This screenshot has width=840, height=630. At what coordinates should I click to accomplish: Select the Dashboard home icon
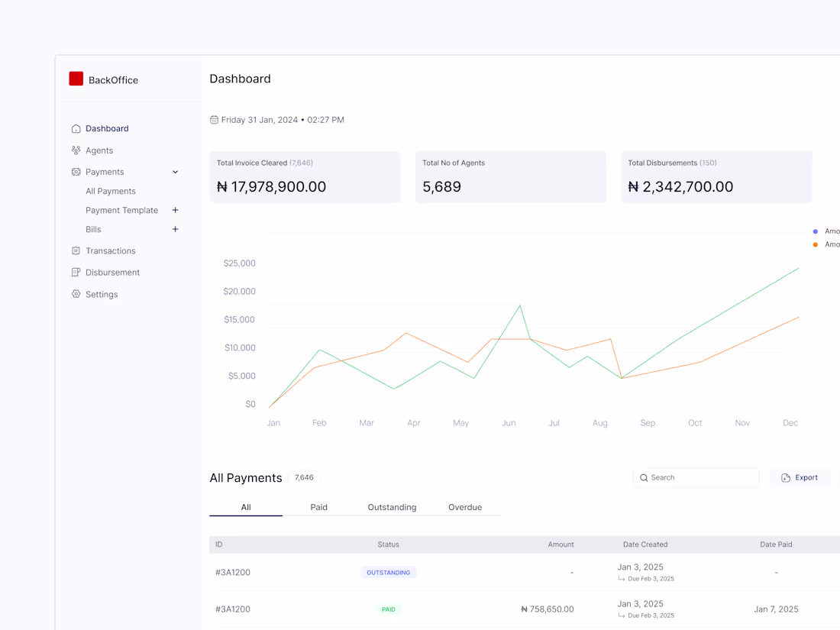(76, 128)
